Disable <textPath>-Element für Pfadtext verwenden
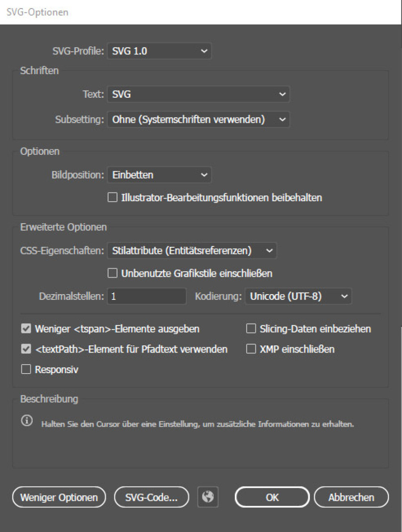 pyautogui.click(x=26, y=349)
